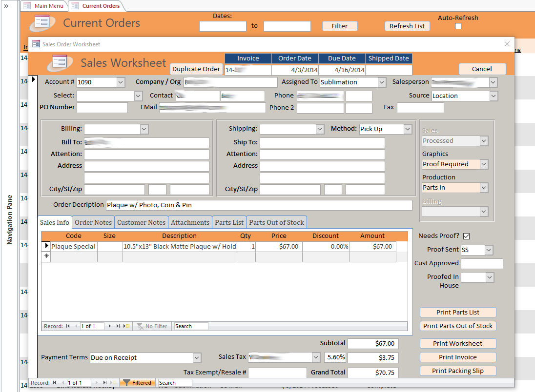
Task: Select the Plaque Special row selector
Action: coord(46,247)
